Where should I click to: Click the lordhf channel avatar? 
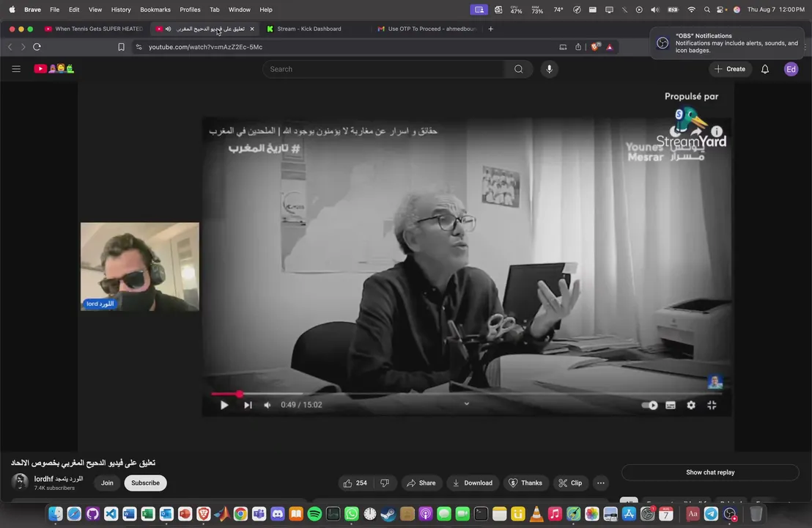20,483
